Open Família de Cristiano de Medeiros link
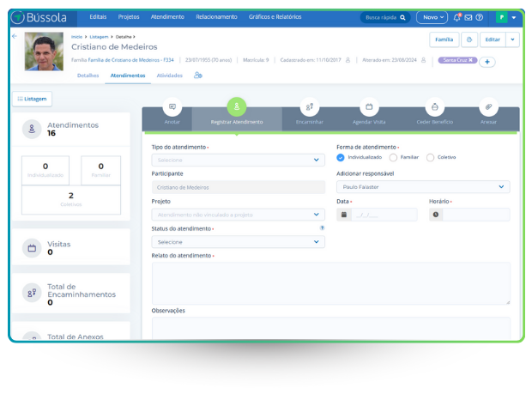Viewport: 532px width, 412px height. [131, 60]
